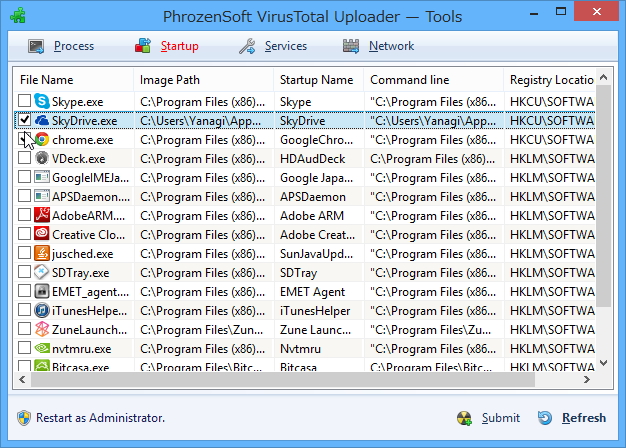Screen dimensions: 626x448
Task: Check the EMET_agent checkbox
Action: (24, 290)
